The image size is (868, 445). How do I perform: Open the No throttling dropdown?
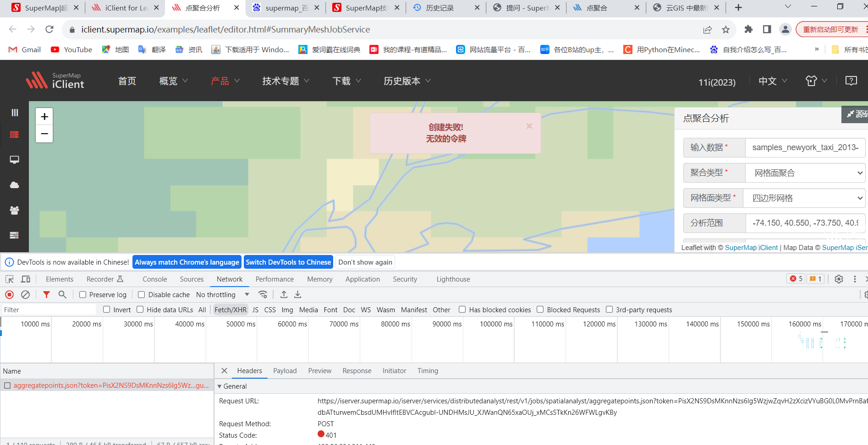(223, 294)
